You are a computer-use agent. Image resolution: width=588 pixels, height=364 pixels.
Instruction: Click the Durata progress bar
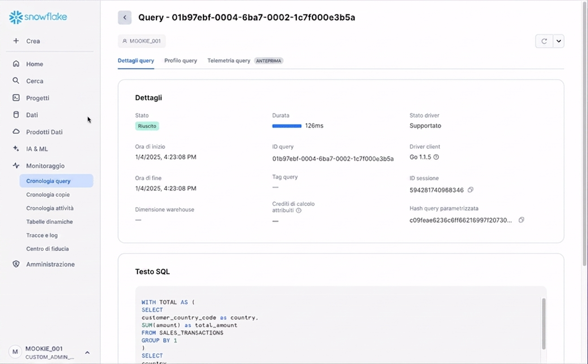[x=287, y=126]
